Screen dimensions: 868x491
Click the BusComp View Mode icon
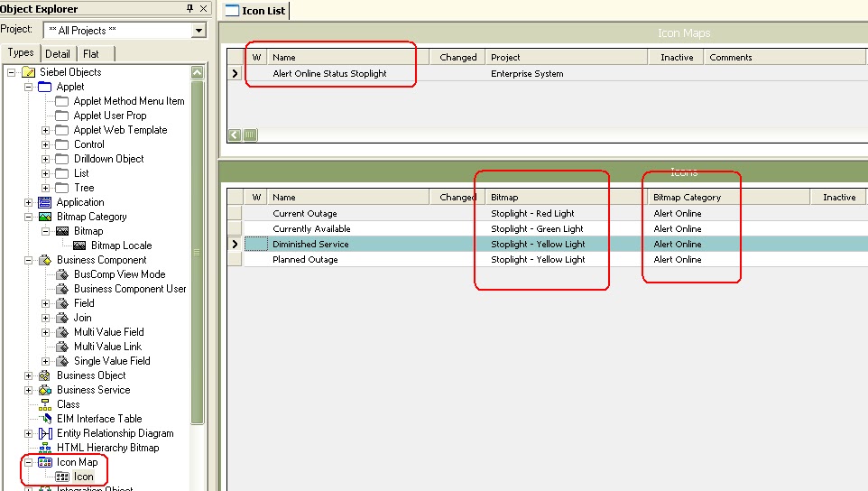(62, 274)
